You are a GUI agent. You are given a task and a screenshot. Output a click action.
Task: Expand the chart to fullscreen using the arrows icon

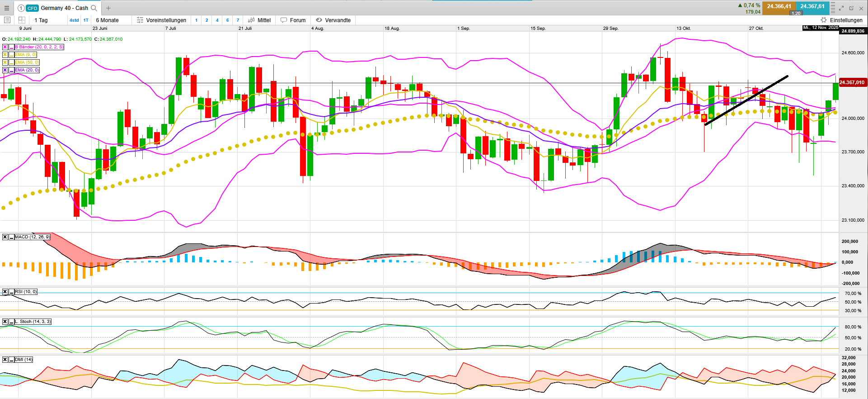click(841, 8)
